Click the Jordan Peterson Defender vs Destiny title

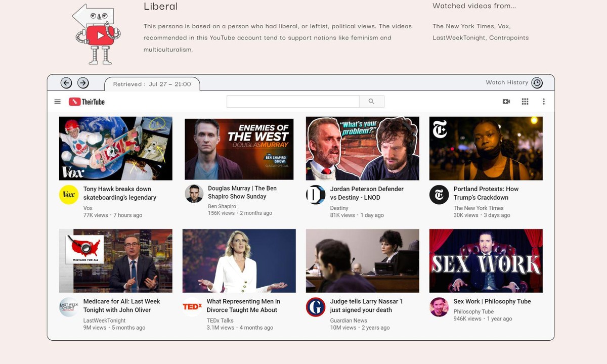click(x=367, y=193)
